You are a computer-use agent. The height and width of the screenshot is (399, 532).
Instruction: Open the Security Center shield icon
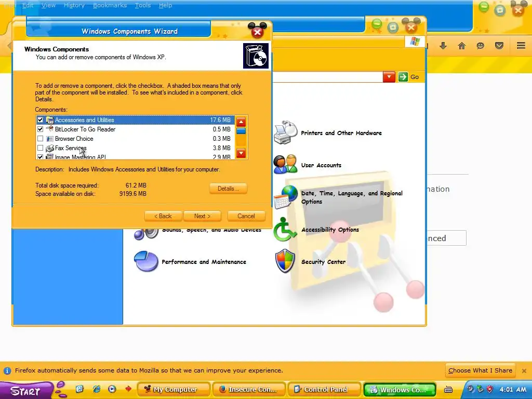tap(285, 261)
